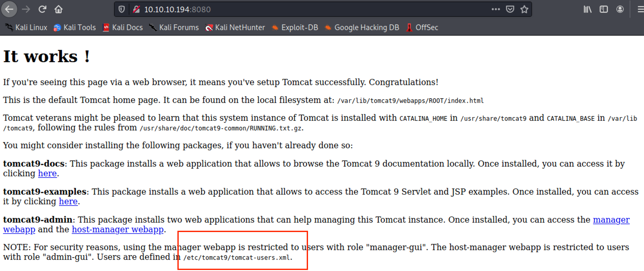
Task: Open the OffSec bookmark
Action: click(x=422, y=27)
